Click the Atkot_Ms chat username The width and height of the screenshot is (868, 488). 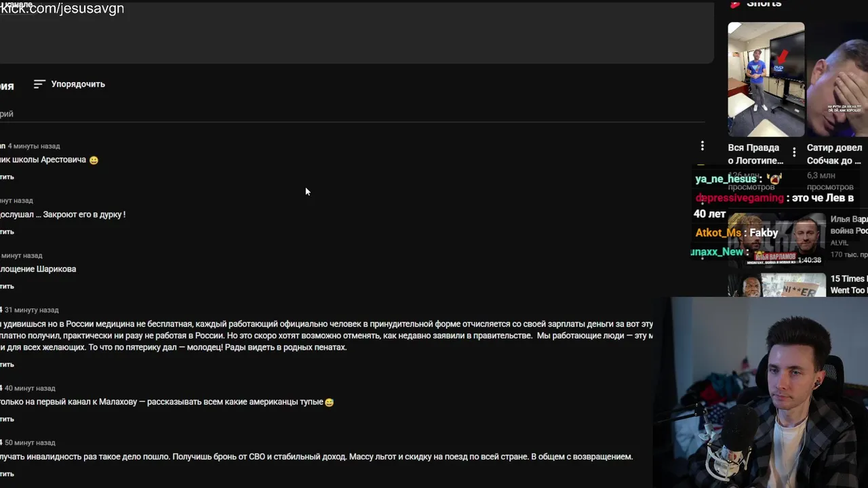[x=718, y=232]
